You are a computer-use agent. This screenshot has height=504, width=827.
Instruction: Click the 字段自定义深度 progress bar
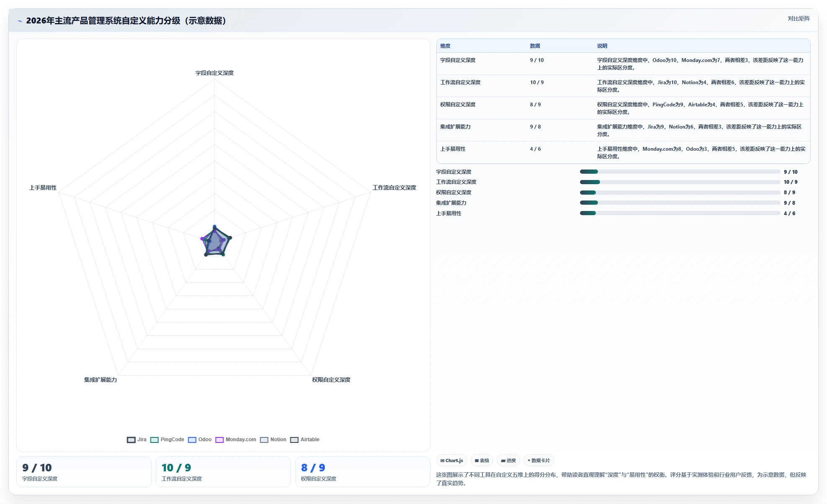[680, 172]
